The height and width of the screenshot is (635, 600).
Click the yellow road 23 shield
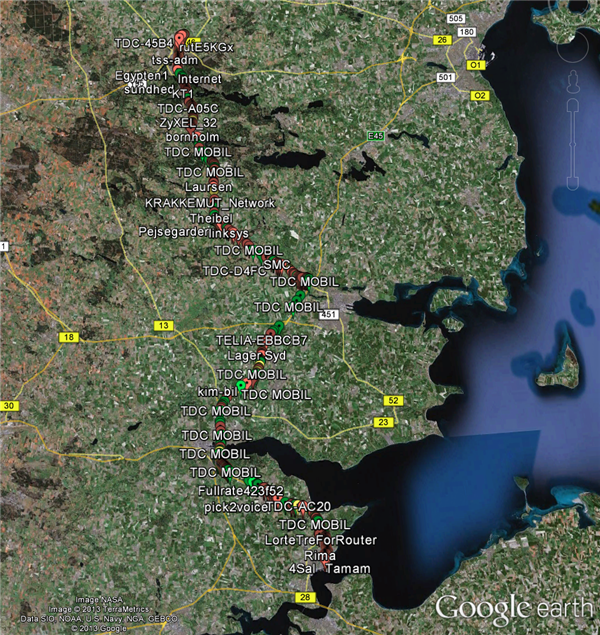[383, 422]
